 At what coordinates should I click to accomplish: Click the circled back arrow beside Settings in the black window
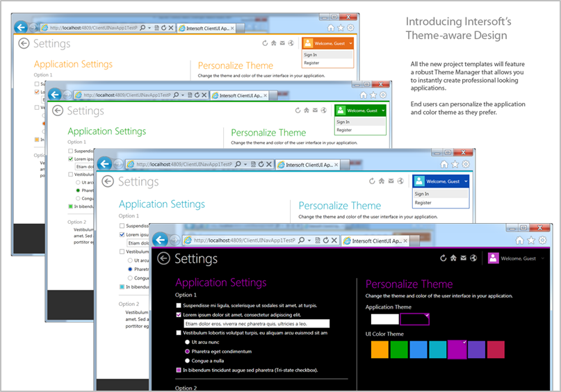point(163,259)
